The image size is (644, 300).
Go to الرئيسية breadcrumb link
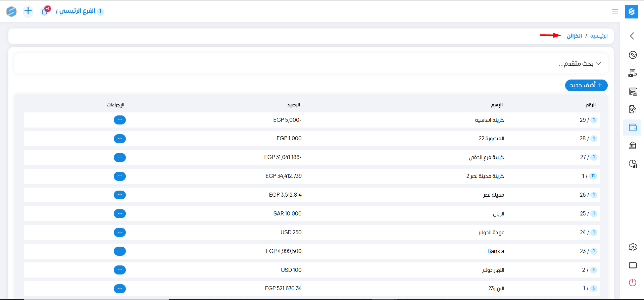point(599,36)
